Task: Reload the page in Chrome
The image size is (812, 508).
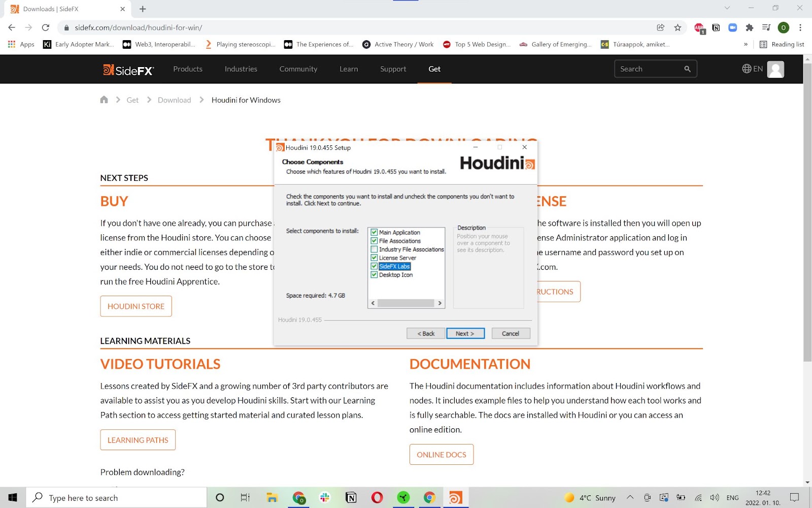Action: click(46, 27)
